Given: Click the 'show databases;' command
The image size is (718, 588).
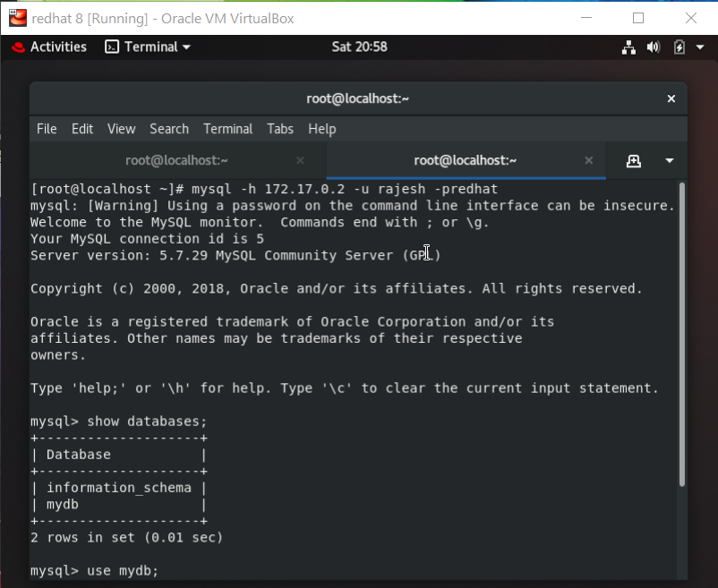Looking at the screenshot, I should 147,422.
